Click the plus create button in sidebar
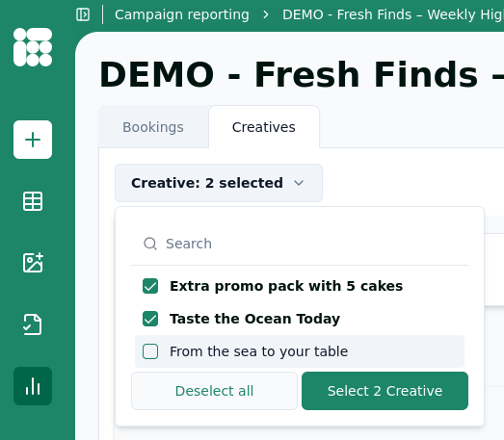This screenshot has width=504, height=440. pos(33,140)
